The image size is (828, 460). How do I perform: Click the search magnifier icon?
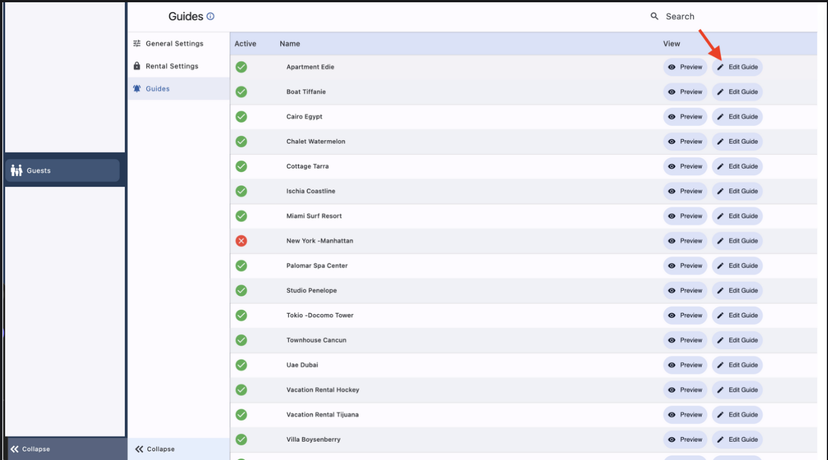(655, 17)
